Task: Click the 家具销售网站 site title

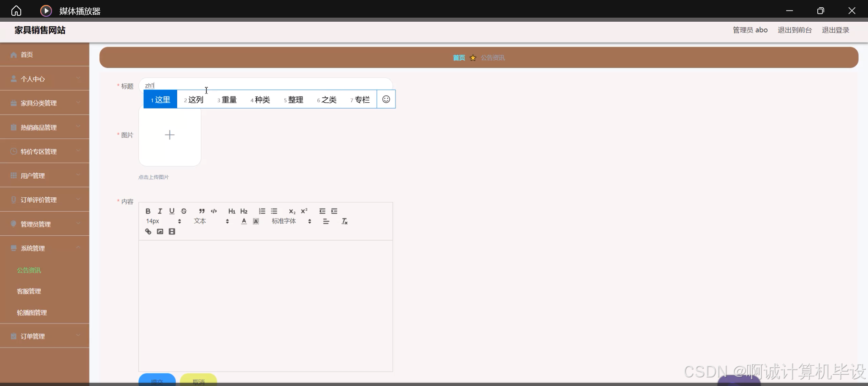Action: pyautogui.click(x=40, y=30)
